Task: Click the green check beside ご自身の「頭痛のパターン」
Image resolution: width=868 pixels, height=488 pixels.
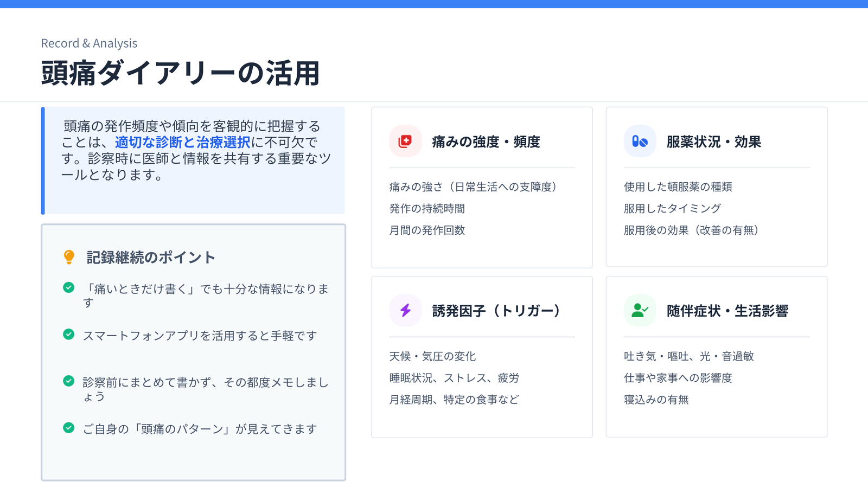Action: coord(68,427)
